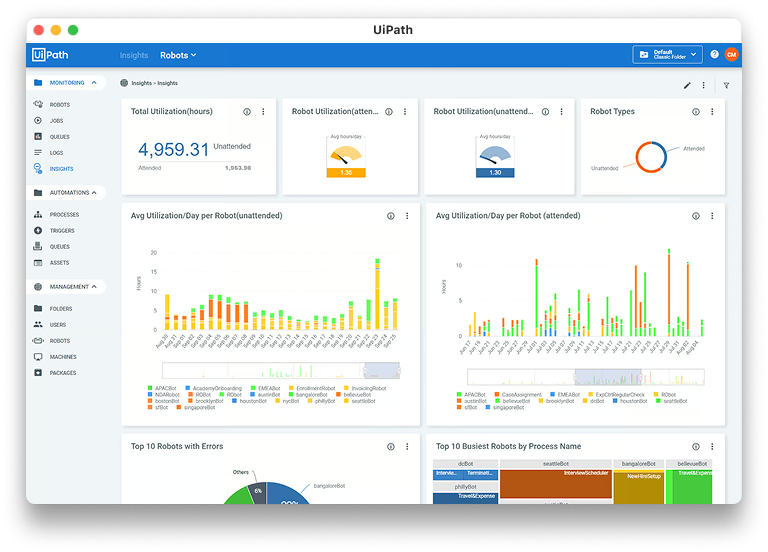The width and height of the screenshot is (768, 552).
Task: Open Processes in the sidebar
Action: point(64,215)
